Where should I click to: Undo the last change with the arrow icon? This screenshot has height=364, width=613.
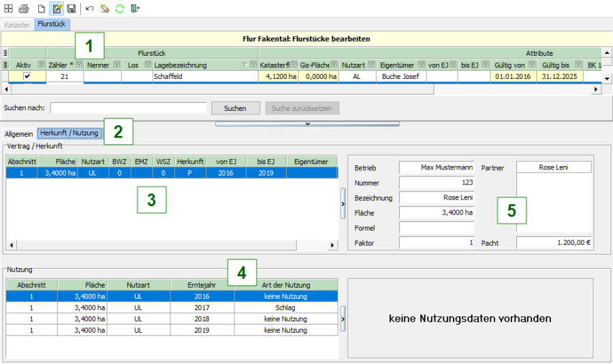(x=90, y=8)
